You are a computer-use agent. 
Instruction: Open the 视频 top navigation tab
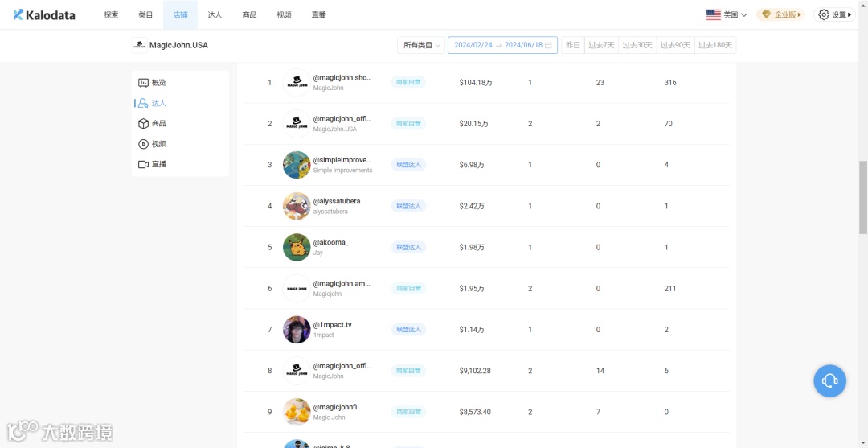[284, 15]
